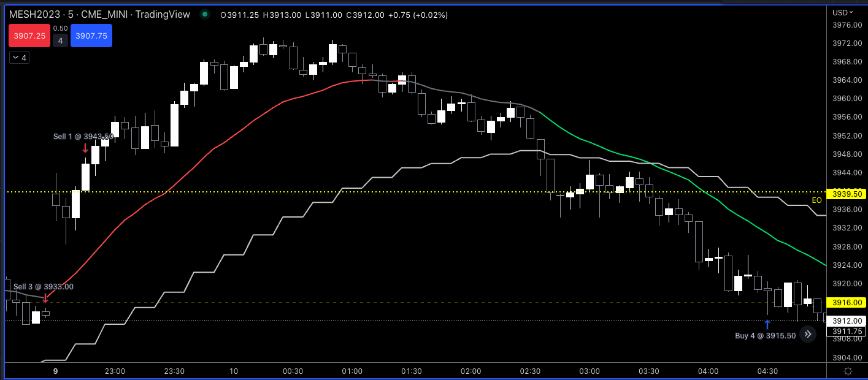Viewport: 868px width, 380px height.
Task: Click the 02:30 time axis label
Action: point(531,371)
